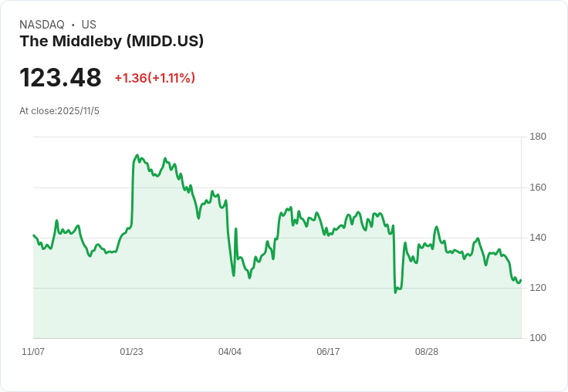Click the stock title The Middleby (MIDD.US)
The image size is (568, 392).
[112, 41]
